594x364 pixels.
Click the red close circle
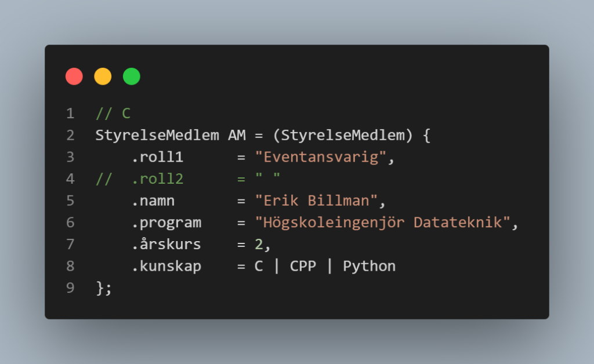[74, 77]
